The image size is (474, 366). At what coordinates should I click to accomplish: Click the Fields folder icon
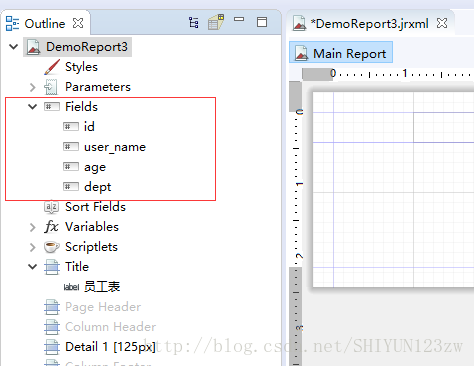[x=52, y=107]
